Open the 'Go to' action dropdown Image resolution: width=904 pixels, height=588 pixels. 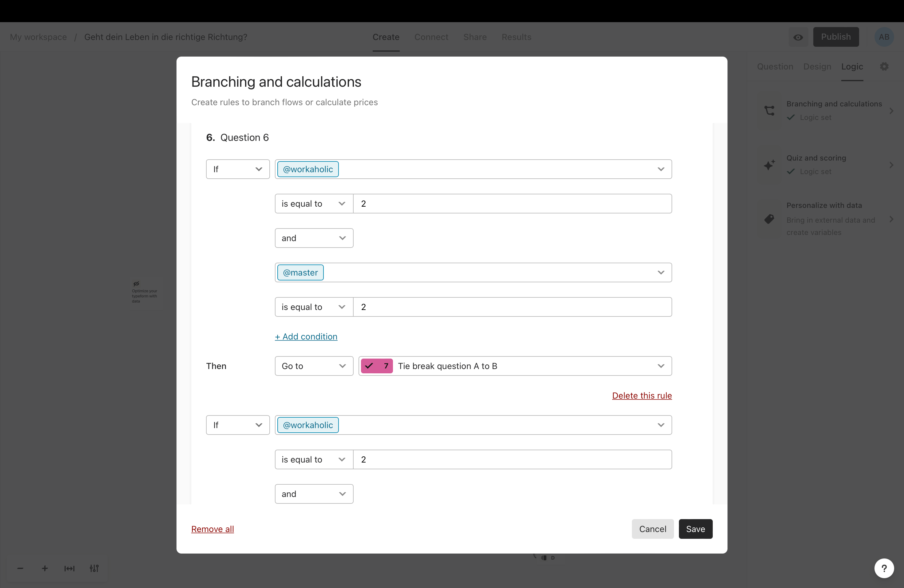click(x=314, y=366)
